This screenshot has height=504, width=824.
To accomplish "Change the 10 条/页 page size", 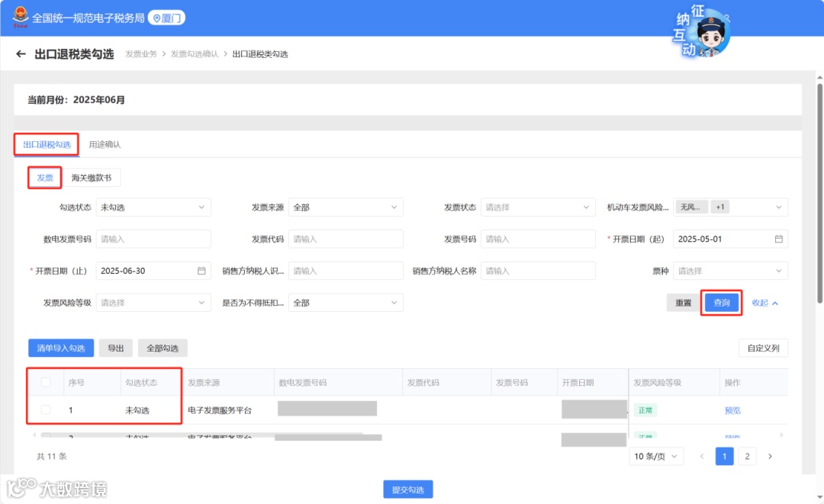I will click(x=656, y=456).
